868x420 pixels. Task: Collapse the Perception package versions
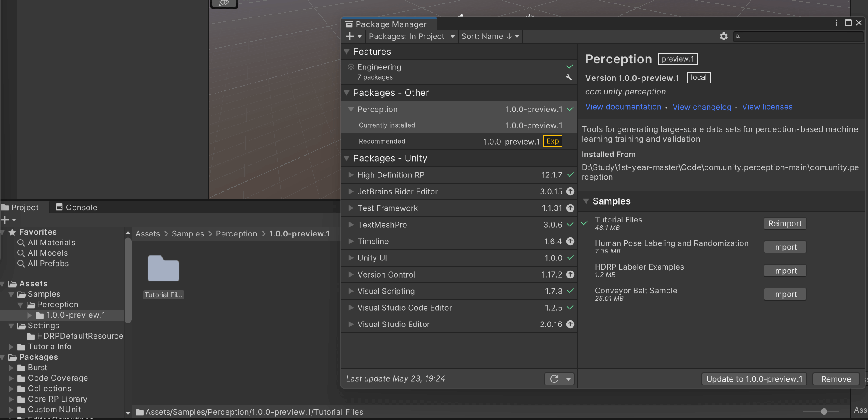point(351,109)
